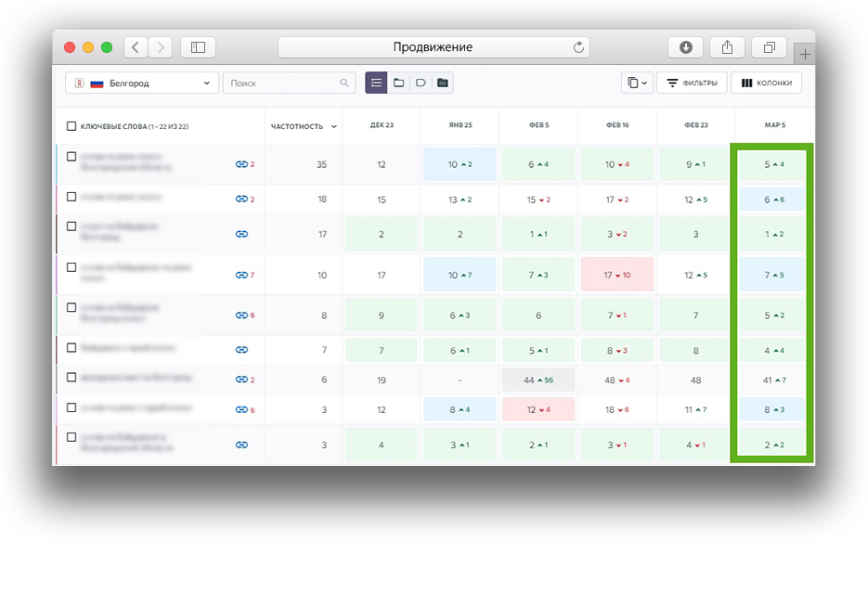Click cell 18 ▼6 under ФЕВ 16

point(617,410)
